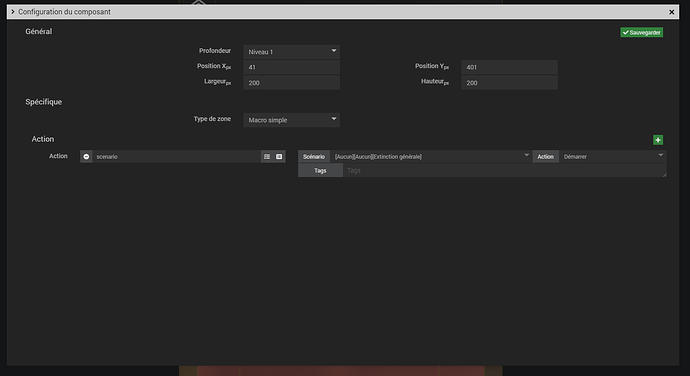
Task: Click the Tags resize grip corner
Action: click(664, 175)
